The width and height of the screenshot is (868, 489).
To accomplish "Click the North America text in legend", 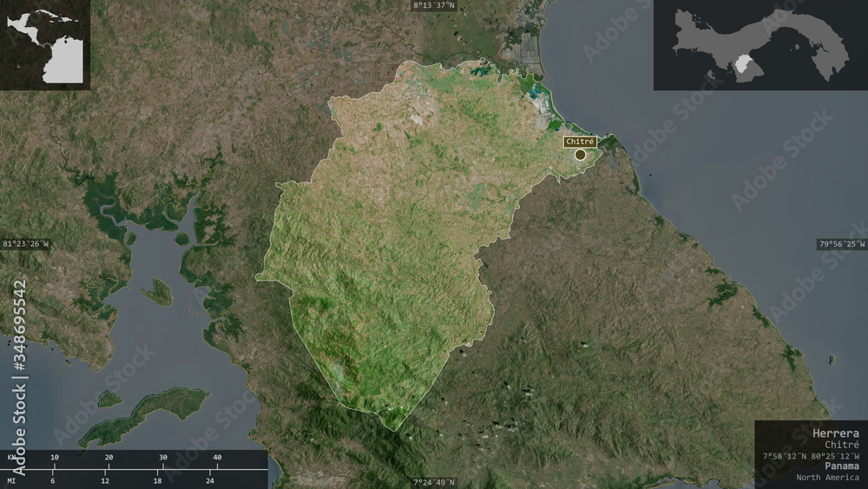I will (827, 477).
